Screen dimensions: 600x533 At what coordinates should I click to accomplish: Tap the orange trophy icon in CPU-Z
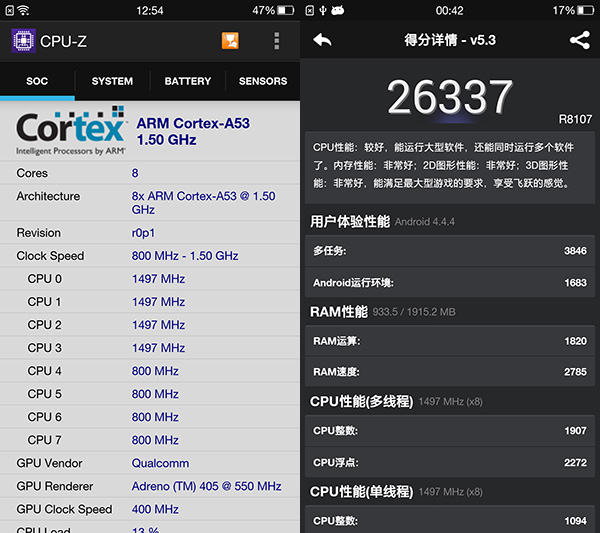pyautogui.click(x=230, y=41)
